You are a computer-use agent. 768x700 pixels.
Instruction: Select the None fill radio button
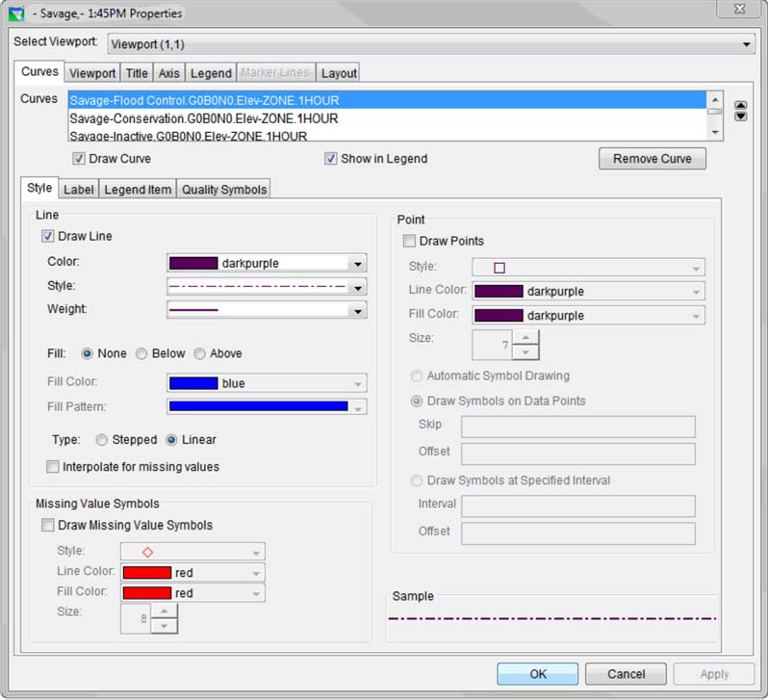point(88,353)
